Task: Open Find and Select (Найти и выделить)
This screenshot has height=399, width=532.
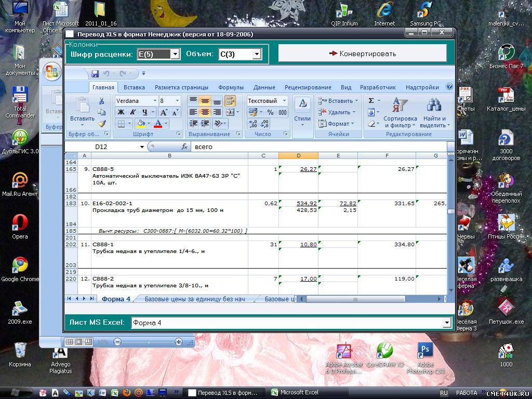Action: [433, 113]
